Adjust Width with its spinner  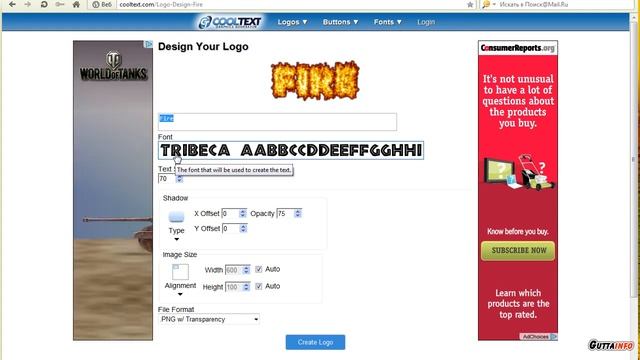coord(246,270)
